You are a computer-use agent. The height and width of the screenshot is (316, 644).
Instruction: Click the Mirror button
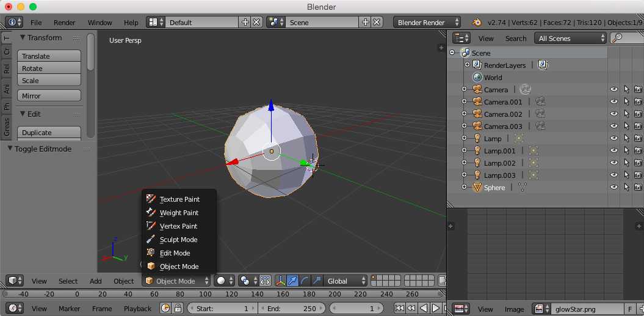pyautogui.click(x=49, y=96)
